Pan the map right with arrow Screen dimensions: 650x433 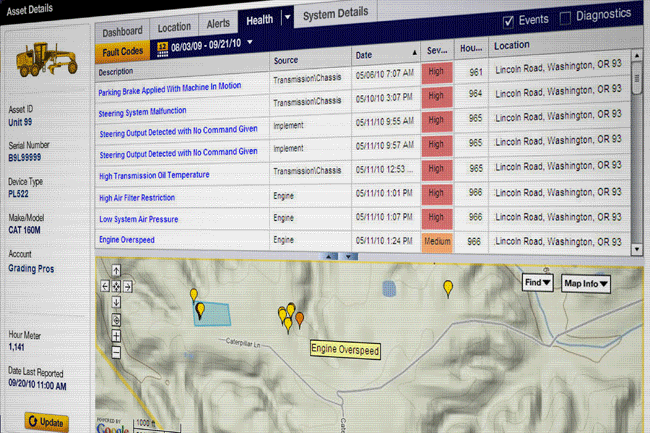coord(129,286)
